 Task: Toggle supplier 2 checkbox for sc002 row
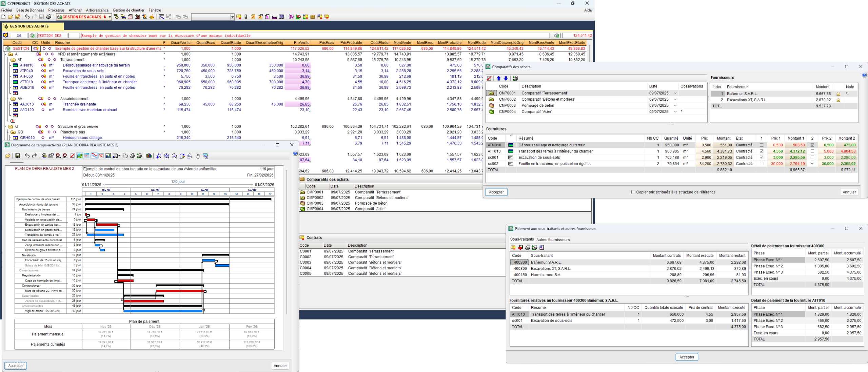[x=812, y=164]
